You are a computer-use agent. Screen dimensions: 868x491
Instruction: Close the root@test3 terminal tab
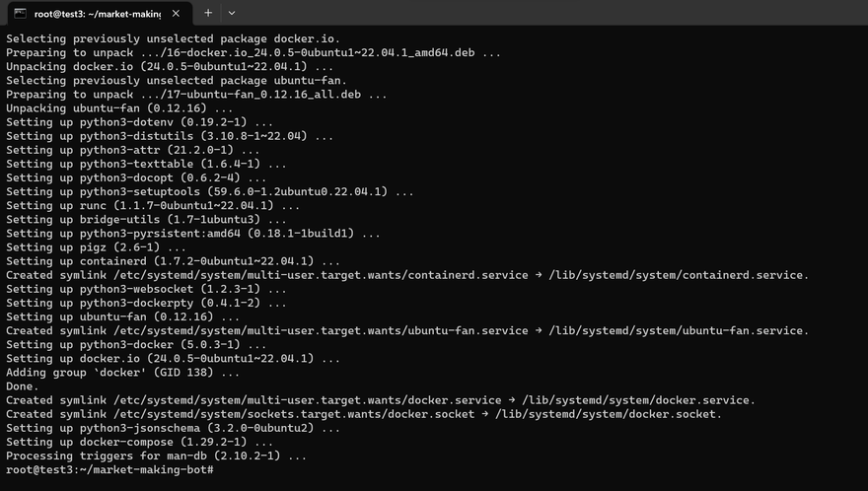click(180, 13)
